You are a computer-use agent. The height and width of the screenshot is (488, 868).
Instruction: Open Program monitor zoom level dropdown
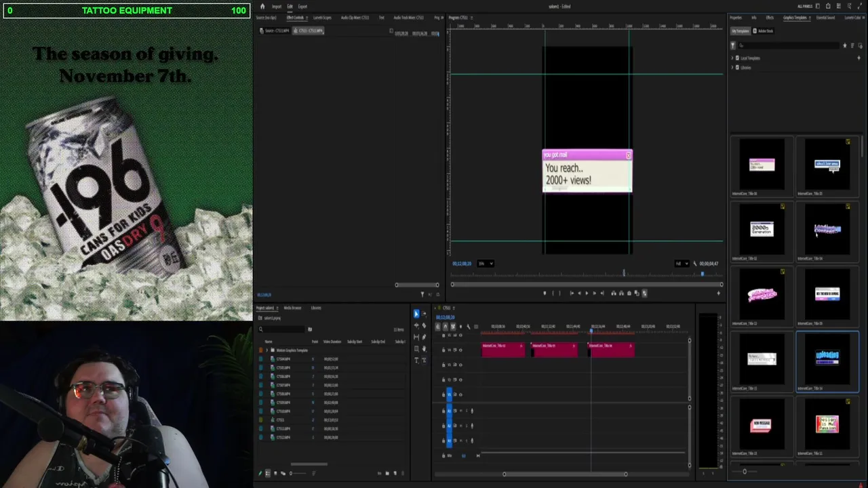(x=486, y=264)
